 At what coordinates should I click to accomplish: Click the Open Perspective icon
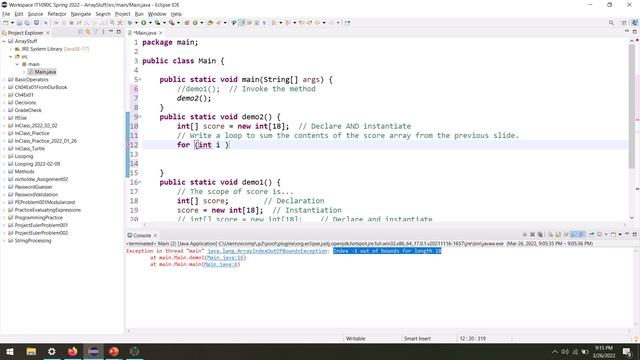pyautogui.click(x=624, y=23)
